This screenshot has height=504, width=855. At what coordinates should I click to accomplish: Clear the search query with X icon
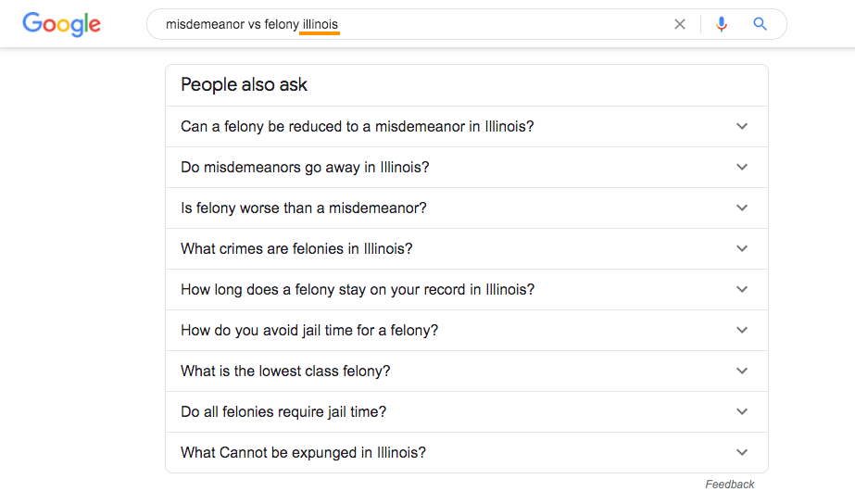click(679, 24)
